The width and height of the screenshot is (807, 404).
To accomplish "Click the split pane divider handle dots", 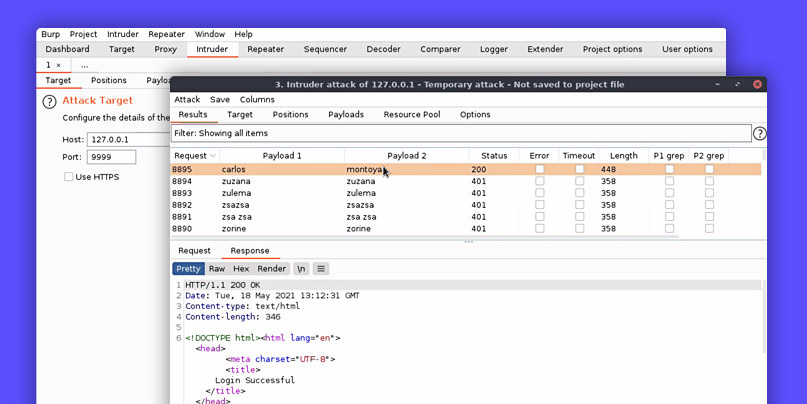I will pyautogui.click(x=468, y=241).
